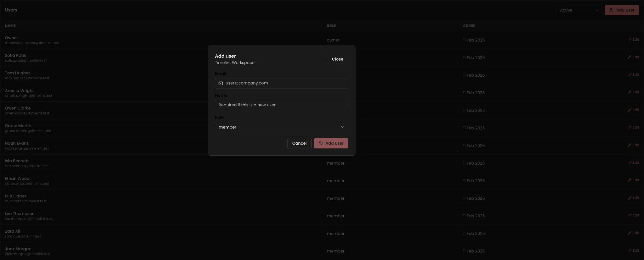Click the pencil Edit icon for Owner
This screenshot has width=644, height=260.
tap(629, 39)
